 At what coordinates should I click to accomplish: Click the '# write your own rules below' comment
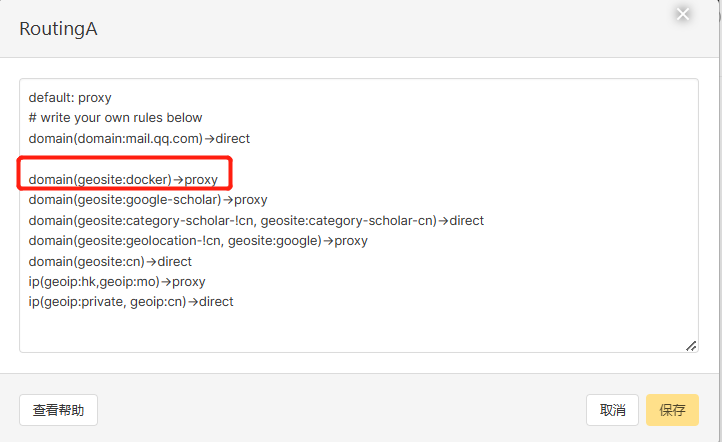tap(115, 118)
